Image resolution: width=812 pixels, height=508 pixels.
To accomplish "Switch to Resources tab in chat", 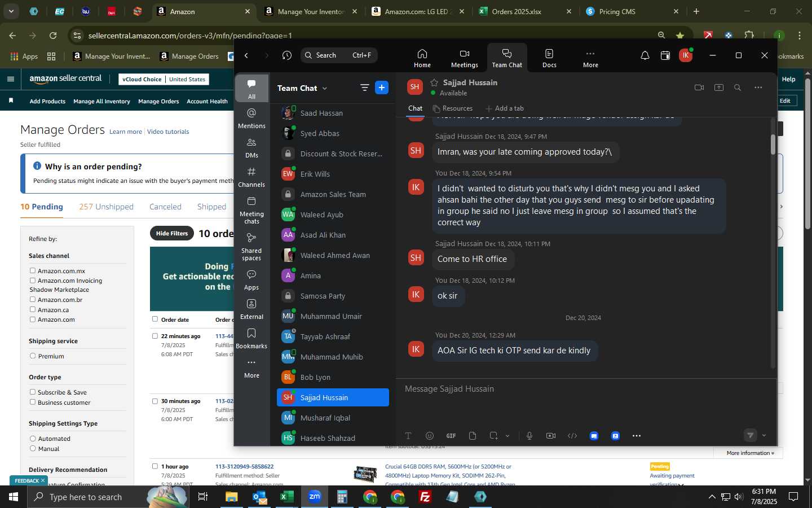I will pyautogui.click(x=452, y=108).
